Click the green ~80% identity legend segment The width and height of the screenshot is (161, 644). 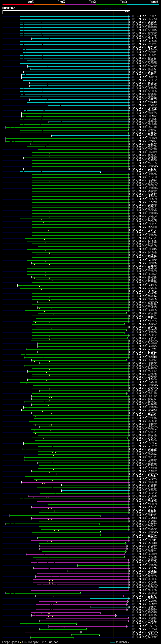coord(112,5)
